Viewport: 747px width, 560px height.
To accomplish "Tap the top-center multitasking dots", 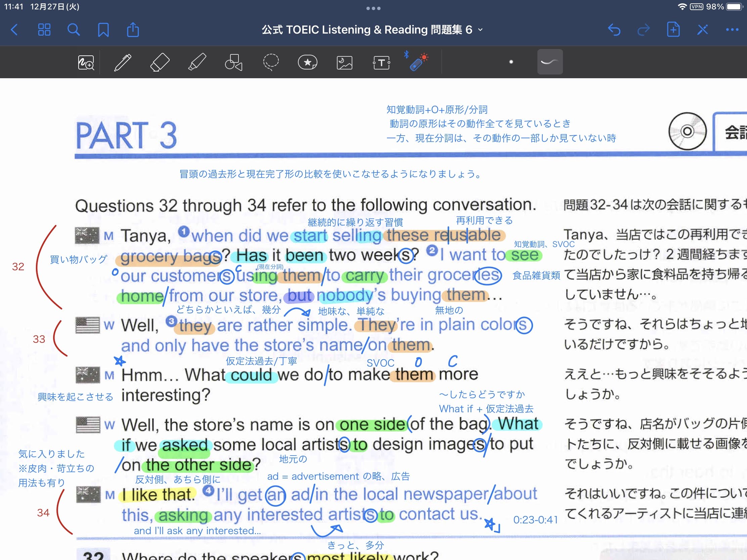I will tap(373, 8).
